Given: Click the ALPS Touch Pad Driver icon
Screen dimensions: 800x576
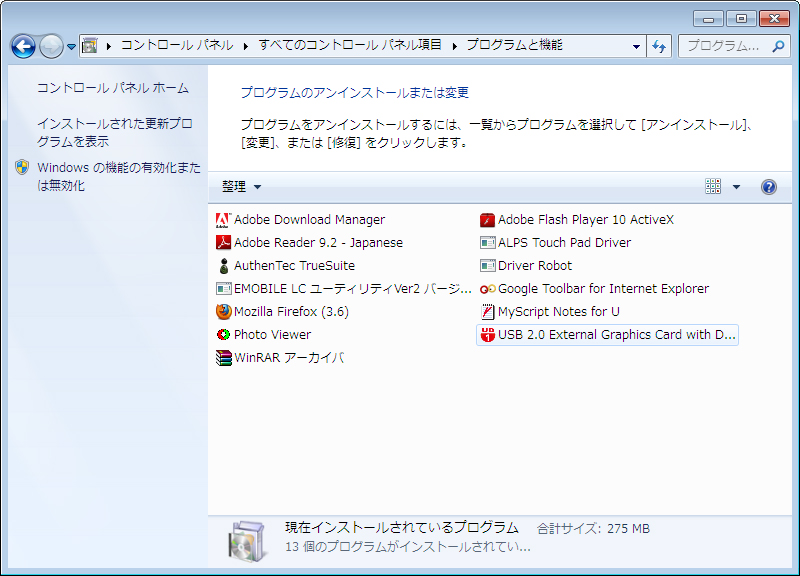Looking at the screenshot, I should pos(488,243).
